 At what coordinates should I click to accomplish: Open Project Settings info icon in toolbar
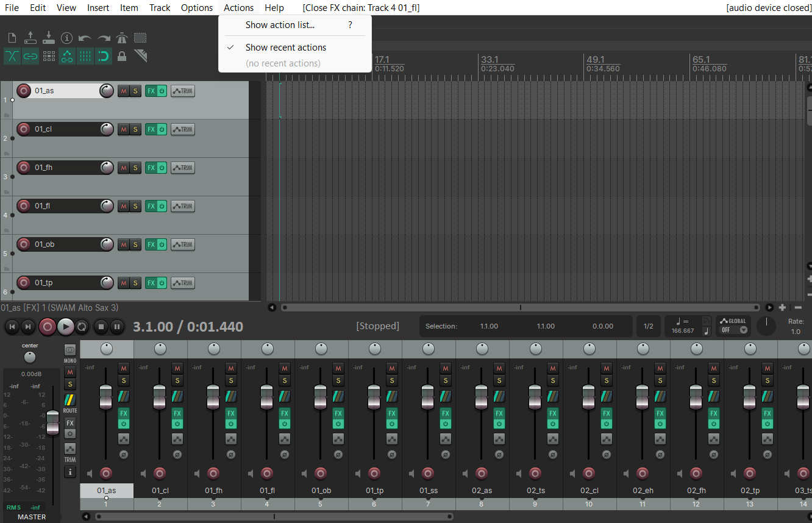(67, 38)
